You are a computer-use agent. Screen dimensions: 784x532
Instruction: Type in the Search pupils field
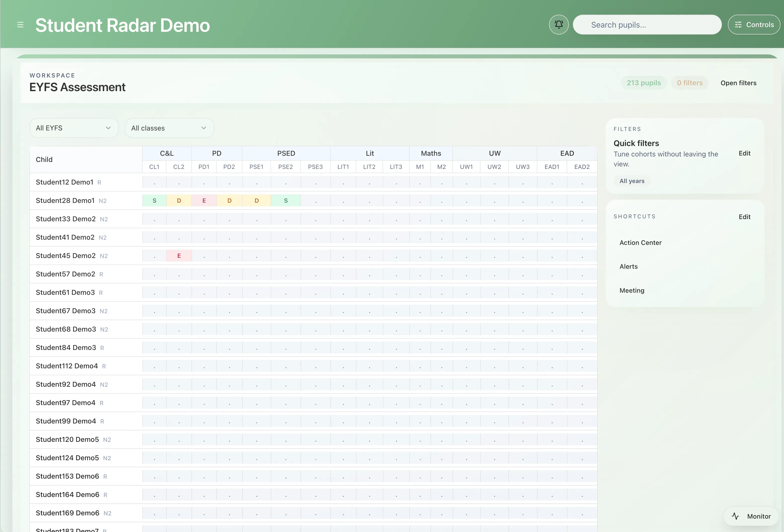point(647,25)
